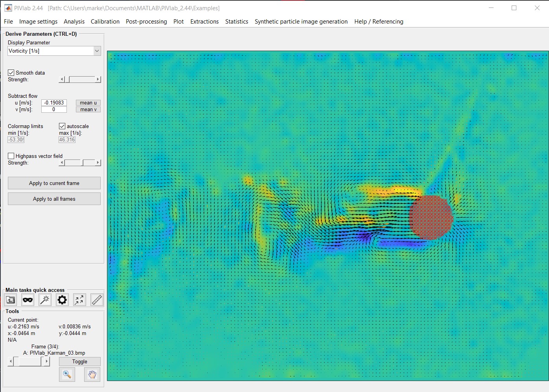This screenshot has height=392, width=549.
Task: Click the mean u button
Action: coord(88,103)
